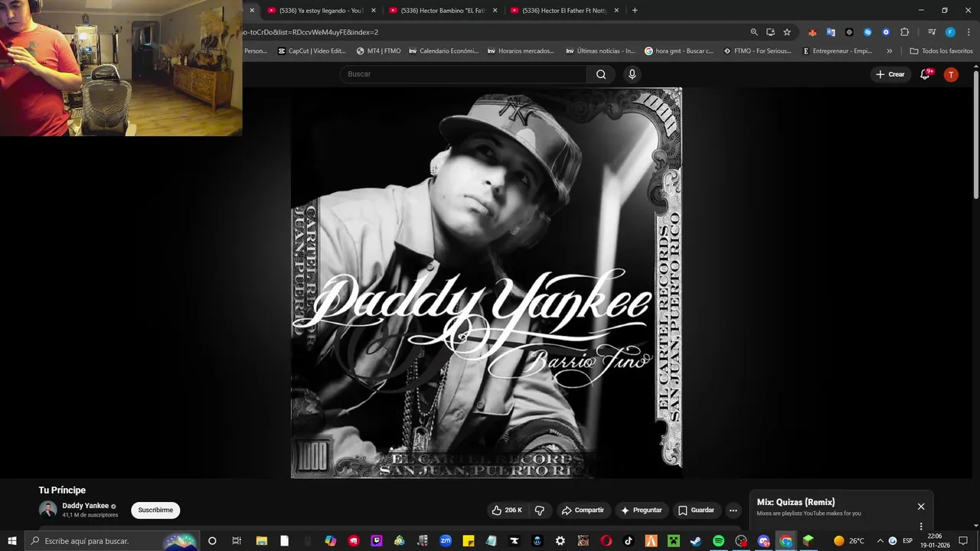
Task: Open more actions ellipsis beside Guardar
Action: [733, 510]
